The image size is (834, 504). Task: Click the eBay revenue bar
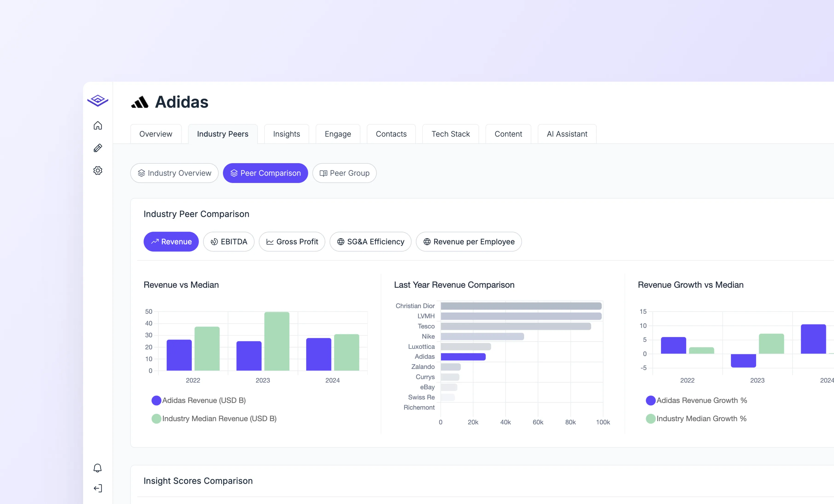pos(449,387)
